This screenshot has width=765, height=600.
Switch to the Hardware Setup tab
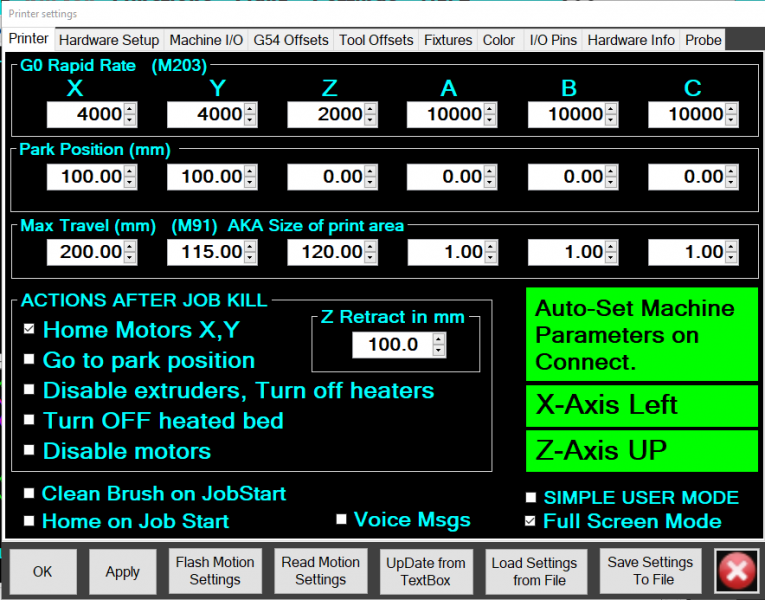109,40
